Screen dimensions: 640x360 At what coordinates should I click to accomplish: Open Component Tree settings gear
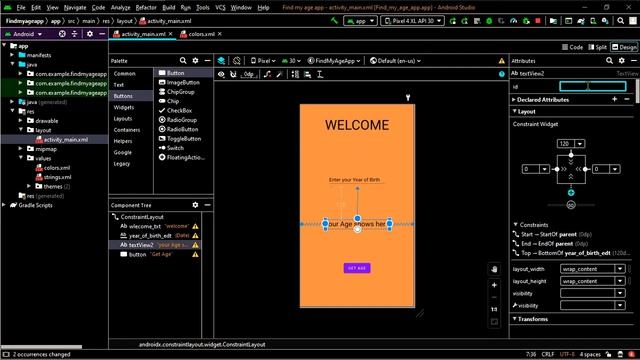pos(196,205)
